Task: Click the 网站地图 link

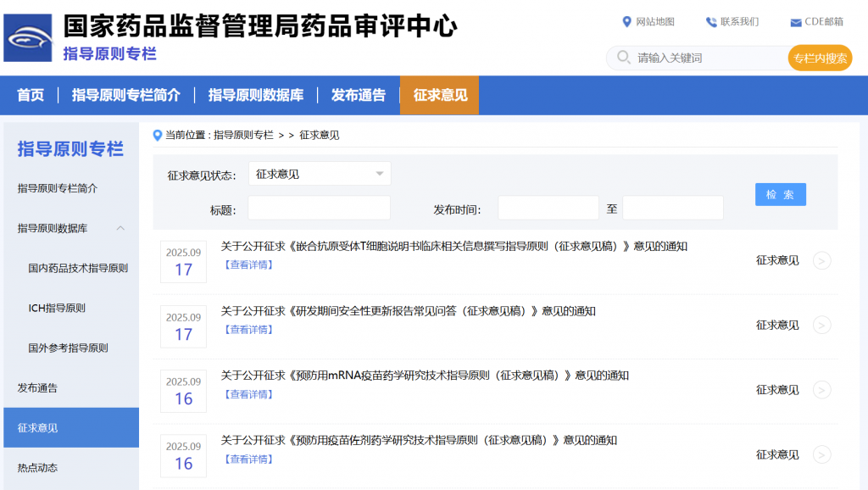Action: (x=655, y=21)
